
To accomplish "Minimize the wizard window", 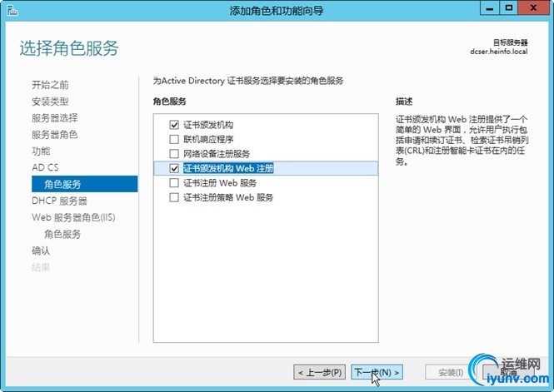I will [490, 8].
